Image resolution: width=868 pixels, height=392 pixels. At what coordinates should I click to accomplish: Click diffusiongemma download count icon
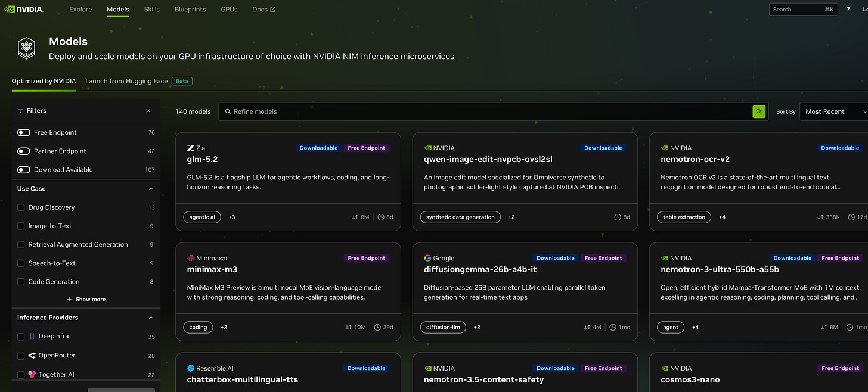(587, 328)
